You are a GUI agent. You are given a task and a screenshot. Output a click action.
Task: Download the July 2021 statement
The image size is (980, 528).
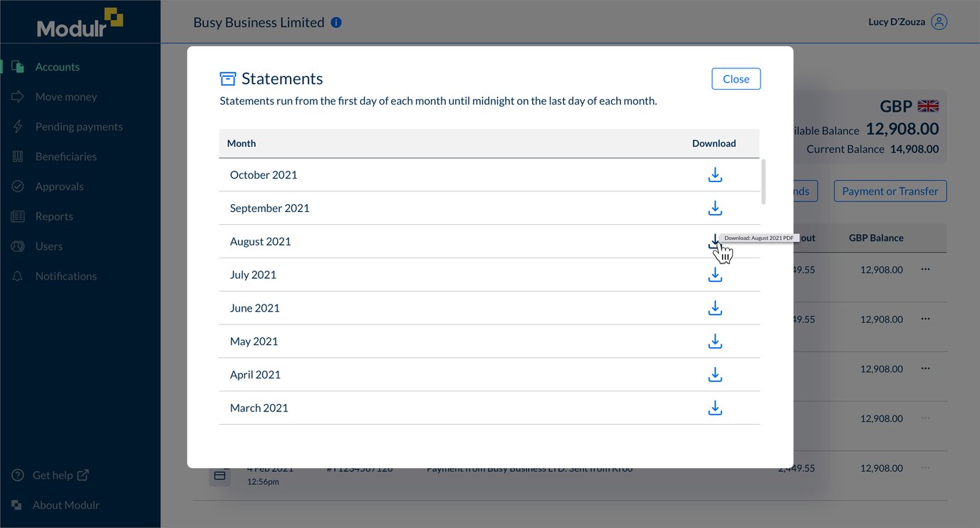[x=715, y=275]
